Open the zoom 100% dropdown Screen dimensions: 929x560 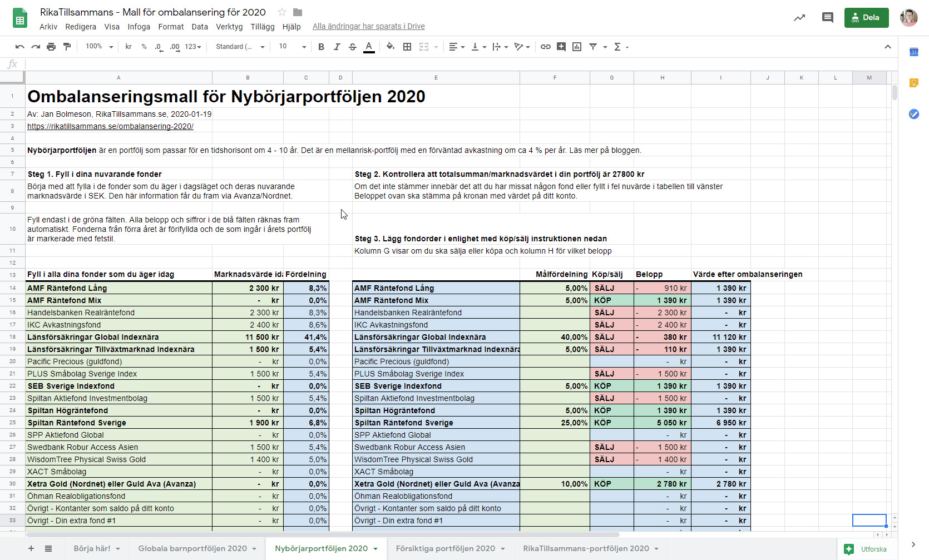pyautogui.click(x=99, y=47)
